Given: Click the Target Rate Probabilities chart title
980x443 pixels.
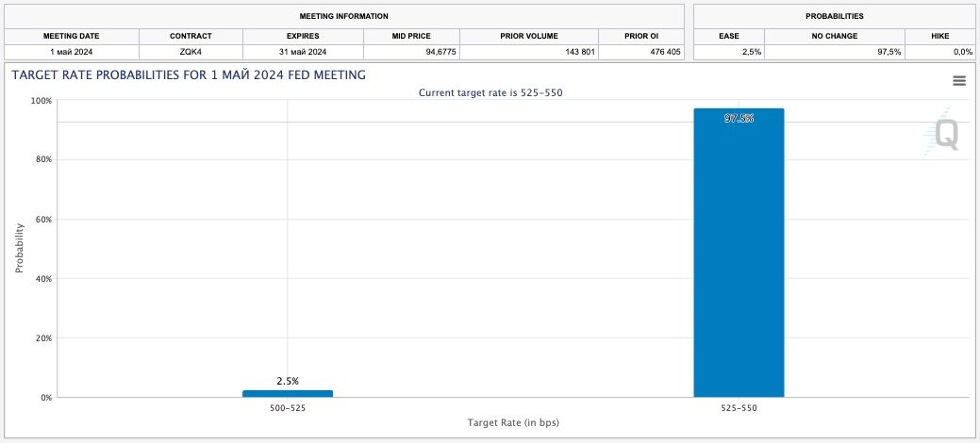Looking at the screenshot, I should (189, 74).
